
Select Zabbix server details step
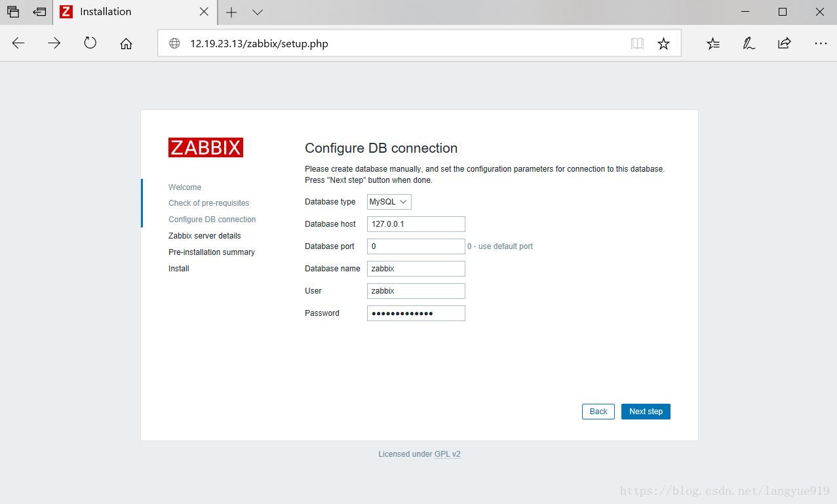pyautogui.click(x=204, y=236)
